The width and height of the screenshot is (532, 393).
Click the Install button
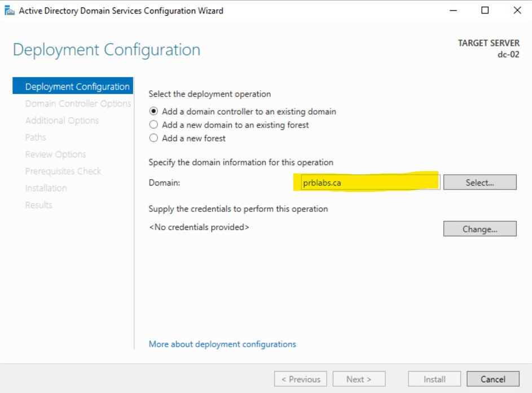(x=434, y=379)
